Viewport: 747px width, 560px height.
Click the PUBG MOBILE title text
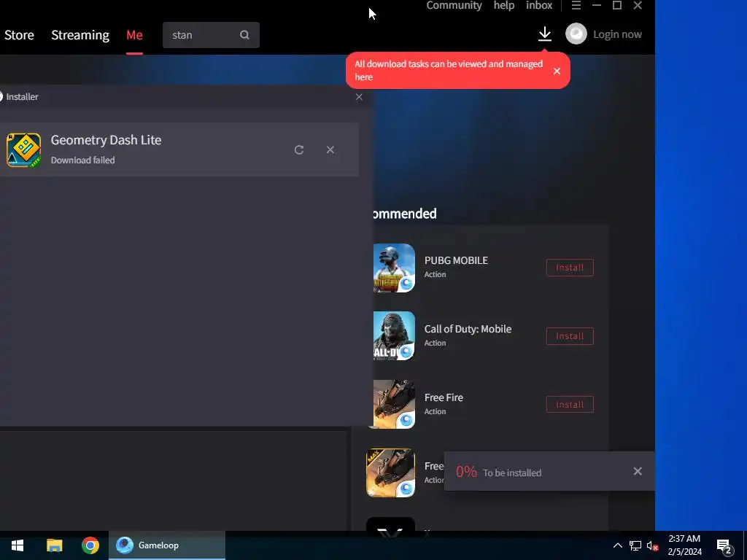[456, 260]
